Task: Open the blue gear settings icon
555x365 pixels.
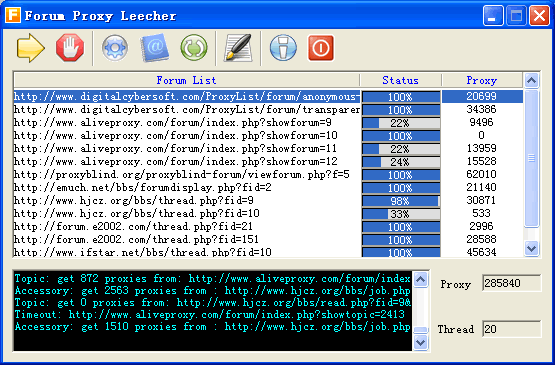Action: [x=115, y=48]
